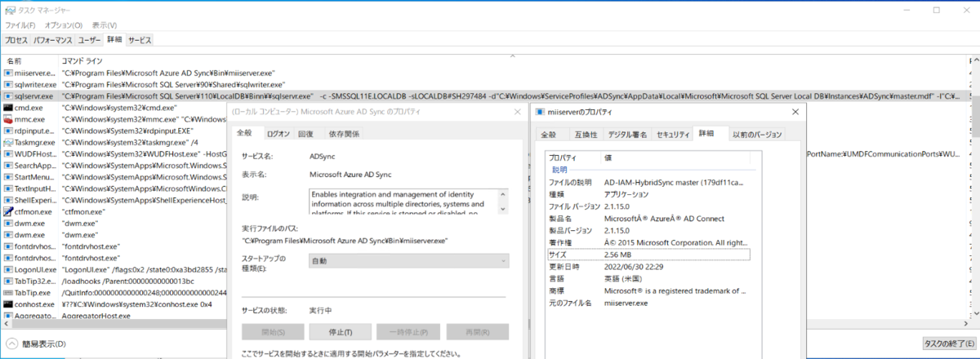980x359 pixels.
Task: Select the ログオン tab in ADSync properties
Action: [x=278, y=134]
